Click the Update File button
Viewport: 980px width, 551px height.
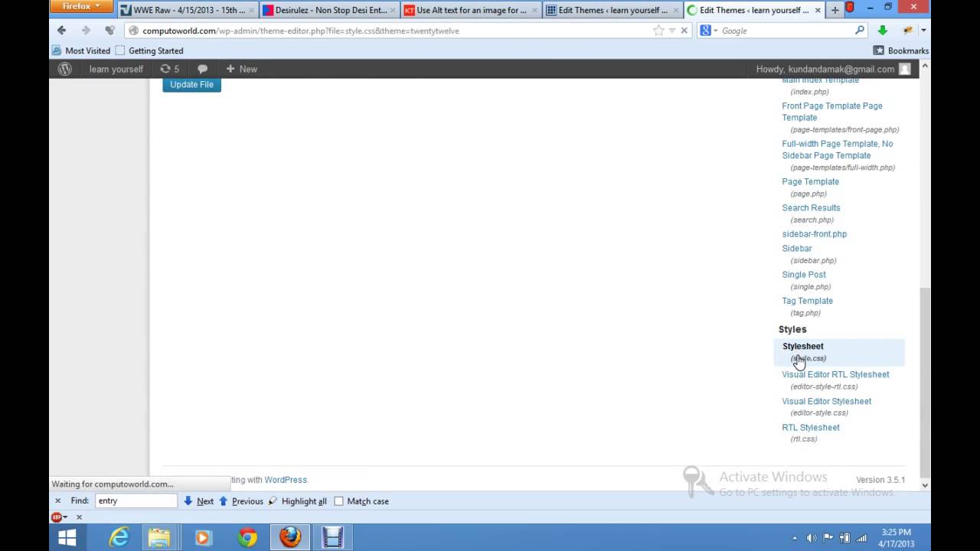click(x=191, y=84)
